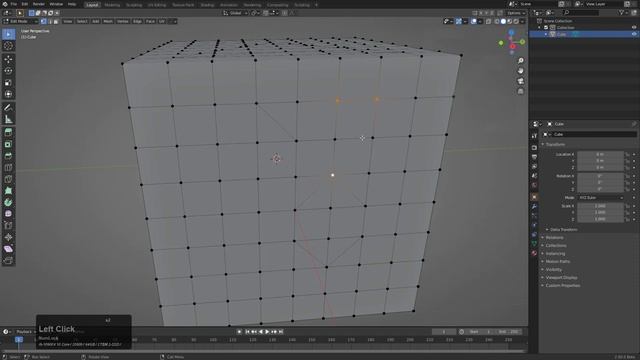Expand the Relations panel
Viewport: 640px width, 360px height.
[553, 238]
